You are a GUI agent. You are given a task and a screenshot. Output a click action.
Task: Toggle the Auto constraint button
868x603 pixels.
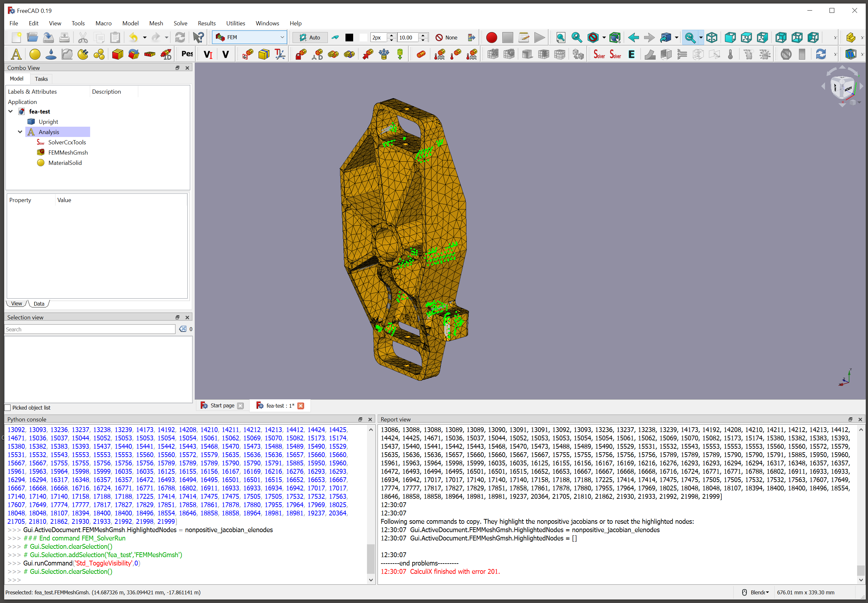coord(310,38)
